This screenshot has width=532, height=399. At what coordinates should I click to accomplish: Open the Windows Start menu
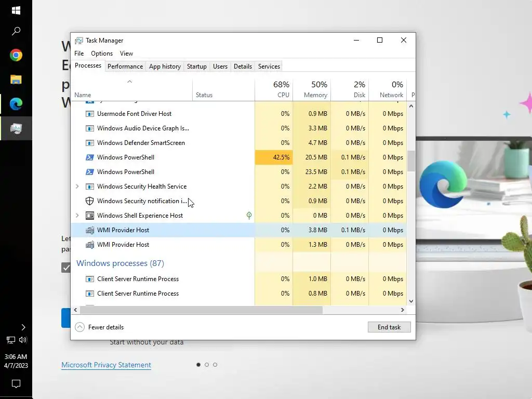pyautogui.click(x=16, y=10)
